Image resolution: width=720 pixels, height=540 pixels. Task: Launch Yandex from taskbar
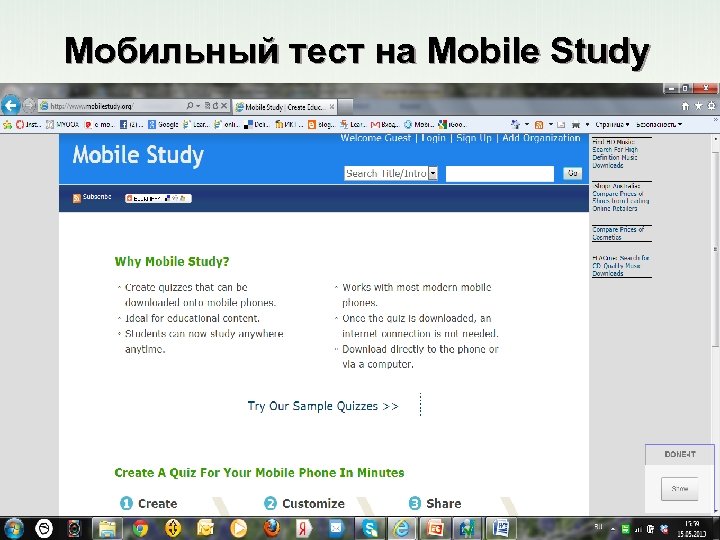(304, 529)
